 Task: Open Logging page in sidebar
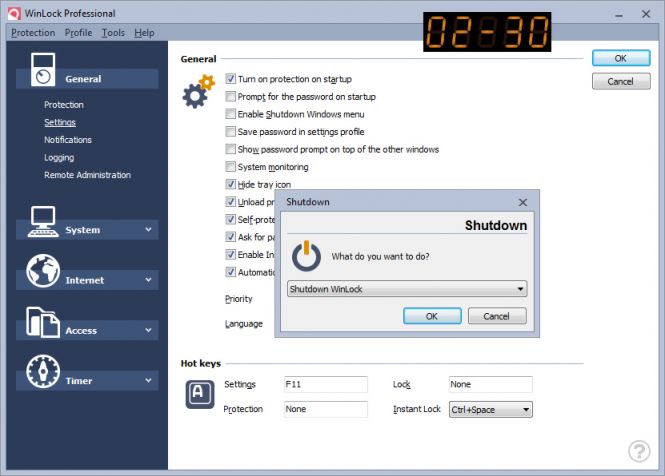59,158
